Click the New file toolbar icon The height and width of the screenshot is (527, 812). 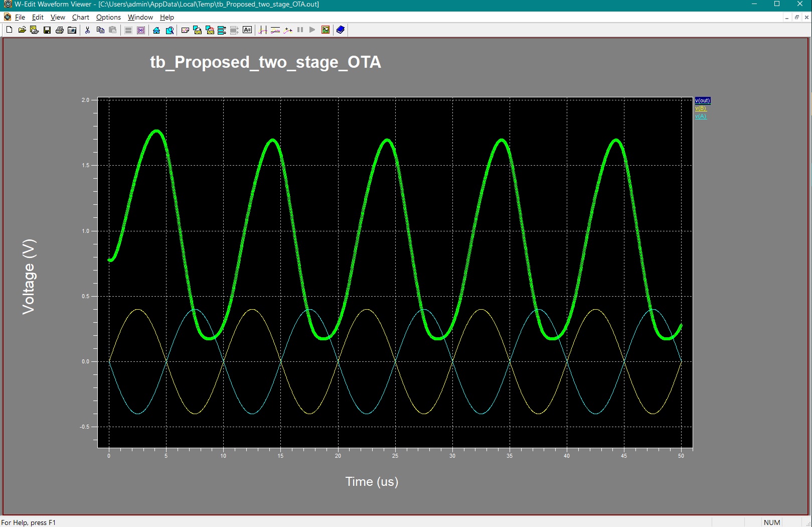[x=9, y=30]
